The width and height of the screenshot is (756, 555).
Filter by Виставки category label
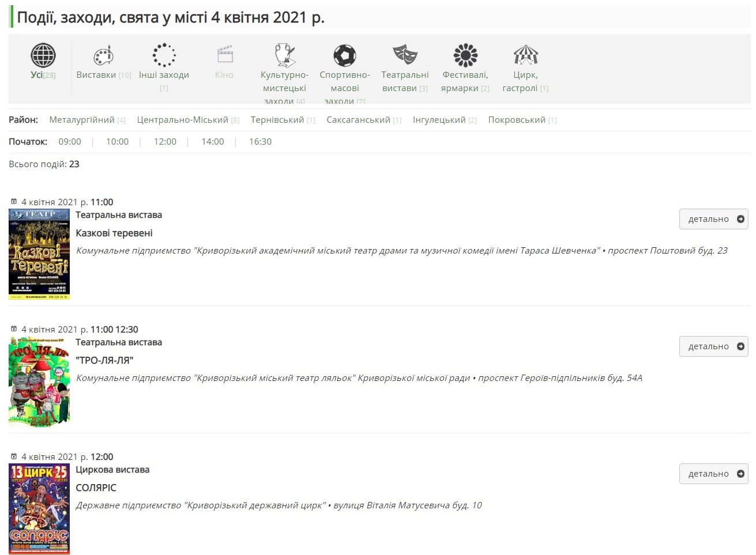(104, 75)
